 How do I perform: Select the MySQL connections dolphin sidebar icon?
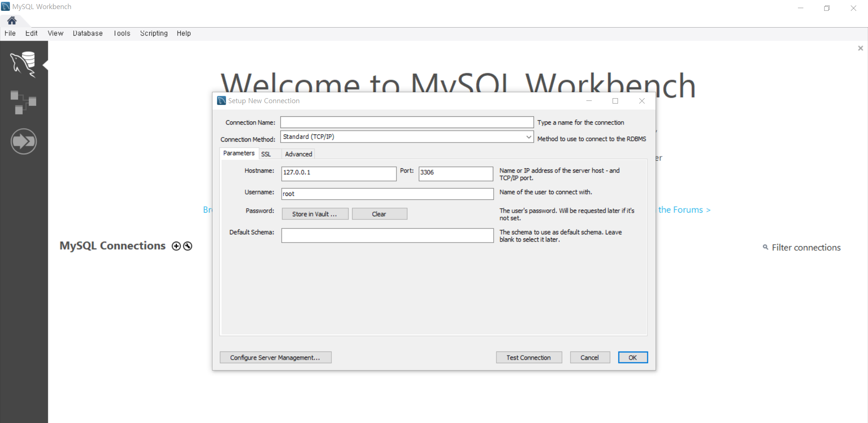24,64
